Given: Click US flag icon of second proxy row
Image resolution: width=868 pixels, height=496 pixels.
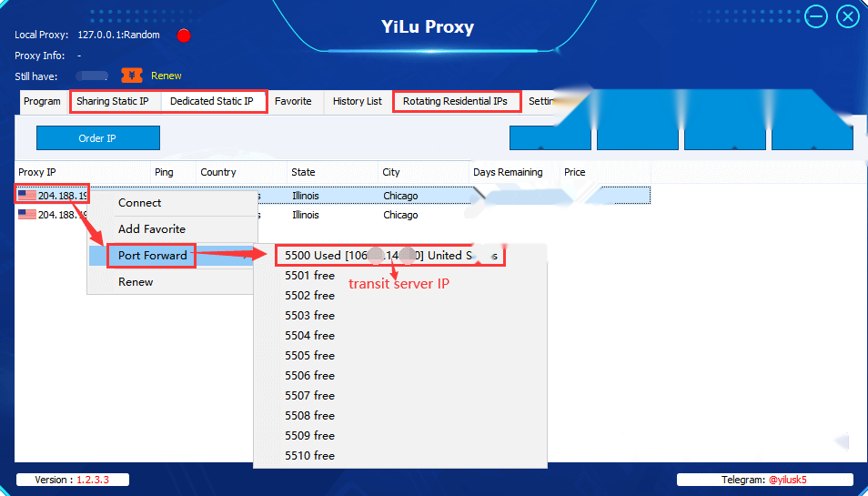Looking at the screenshot, I should 27,214.
